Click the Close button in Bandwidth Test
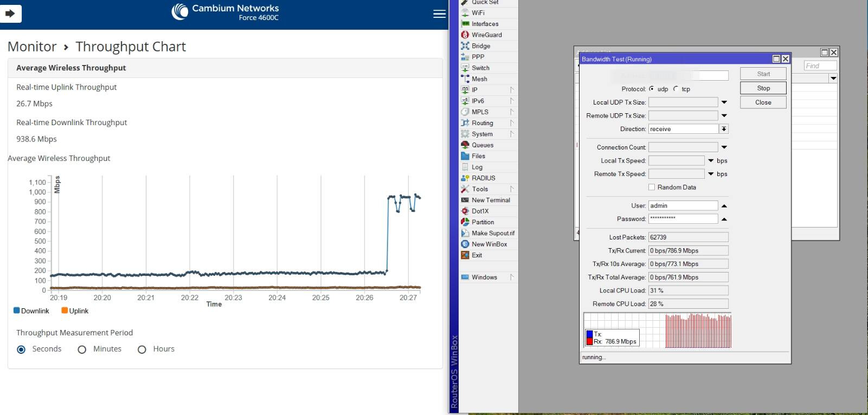The height and width of the screenshot is (415, 868). tap(763, 102)
